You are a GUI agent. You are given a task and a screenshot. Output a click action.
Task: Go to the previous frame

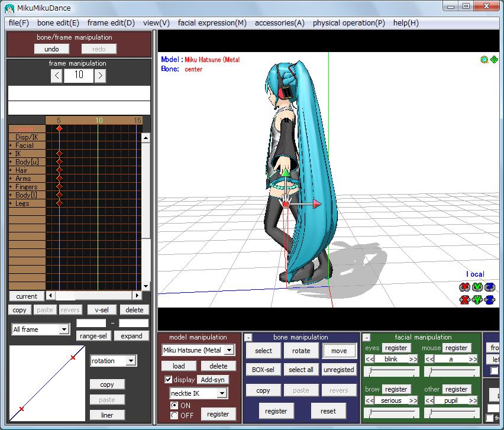(x=57, y=76)
